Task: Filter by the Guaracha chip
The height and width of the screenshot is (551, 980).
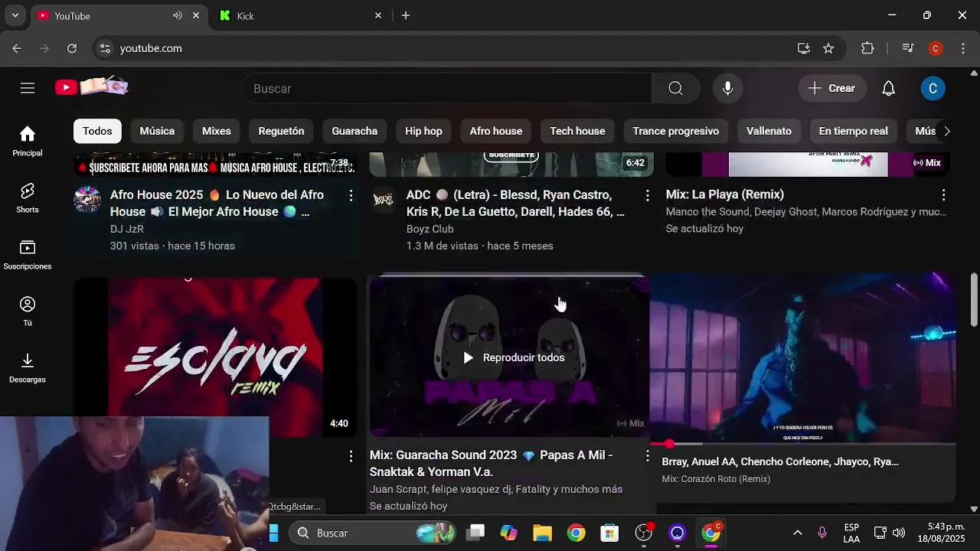Action: click(354, 131)
